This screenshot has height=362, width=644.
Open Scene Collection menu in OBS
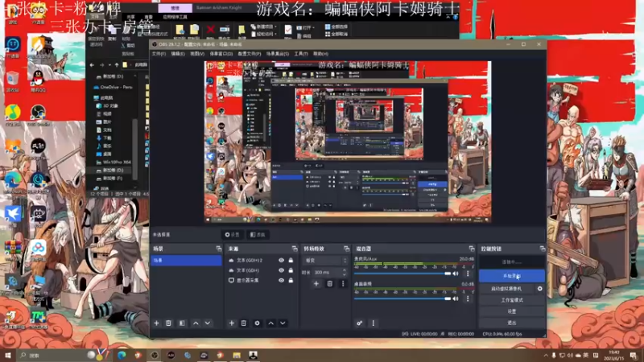(277, 54)
